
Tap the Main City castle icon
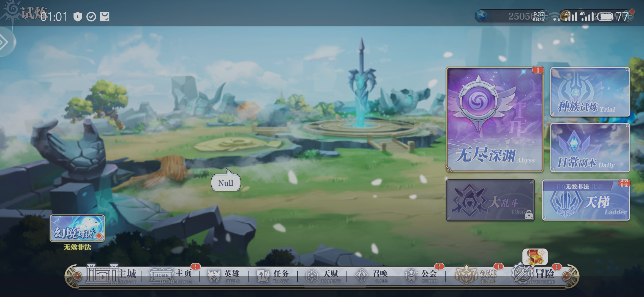[102, 274]
